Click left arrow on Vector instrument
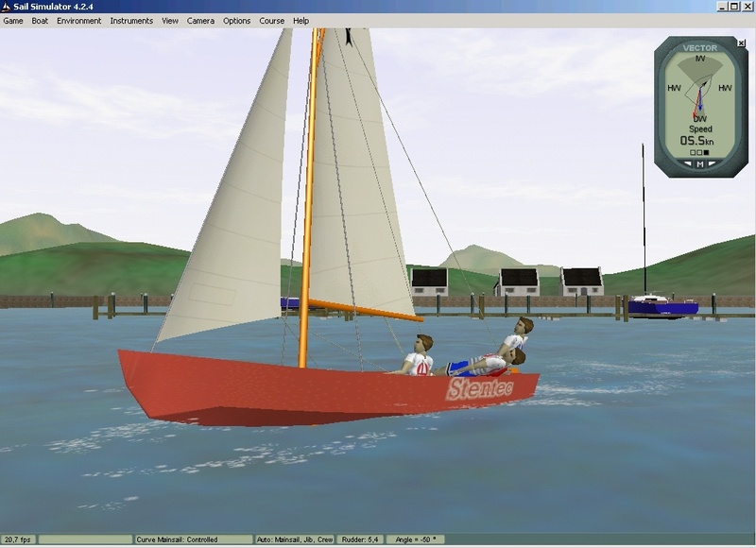 (687, 163)
